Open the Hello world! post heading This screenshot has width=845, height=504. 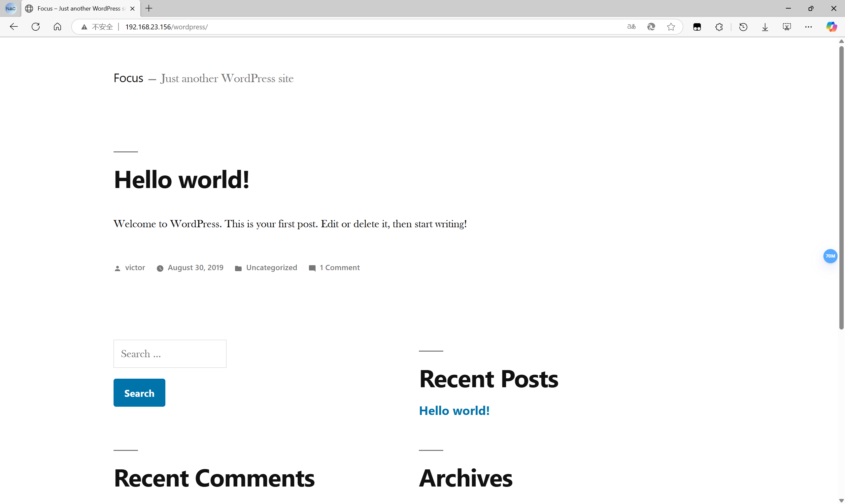[182, 179]
